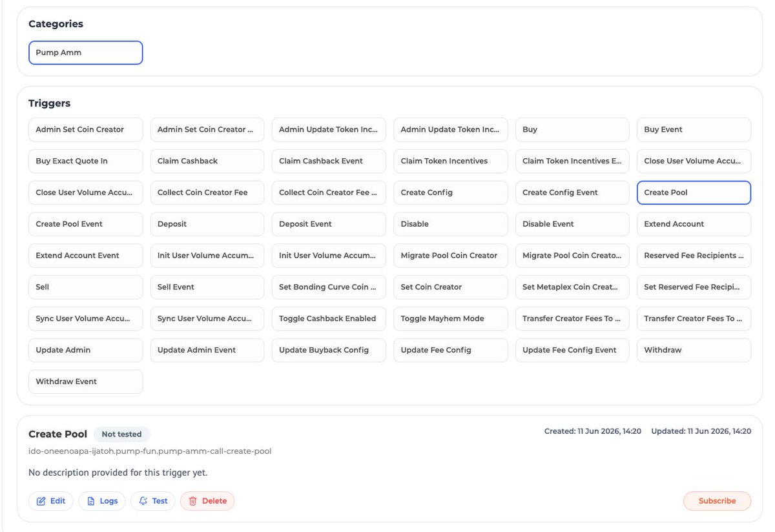Delete the Create Pool trigger

207,501
